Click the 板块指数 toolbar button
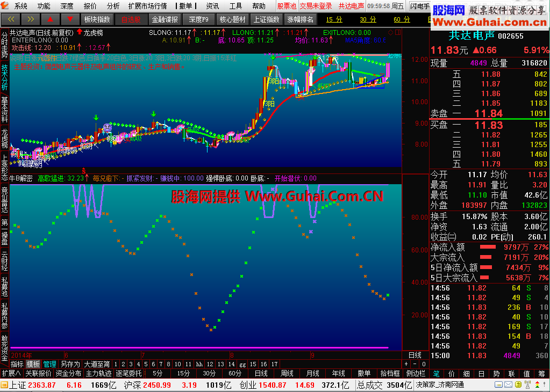550x392 pixels. 97,19
